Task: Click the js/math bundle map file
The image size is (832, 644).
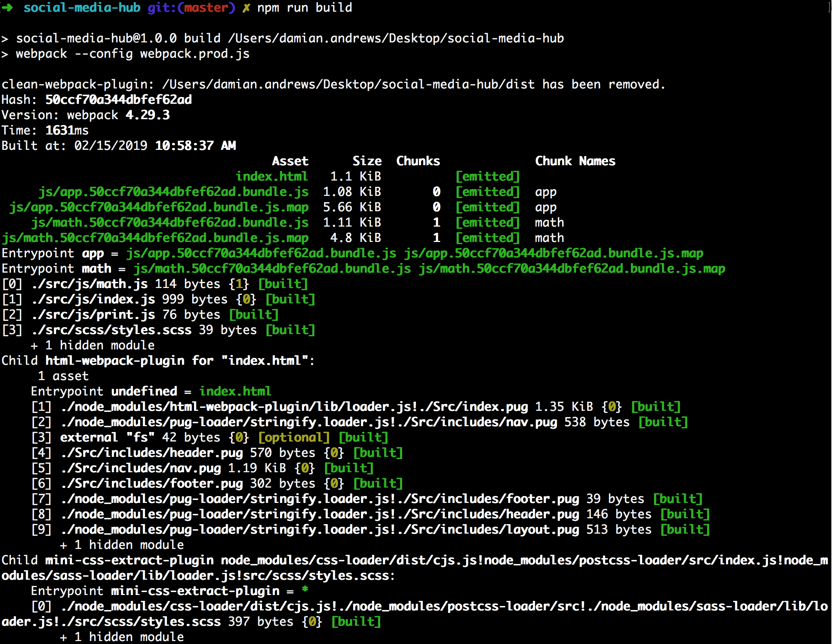Action: 155,238
